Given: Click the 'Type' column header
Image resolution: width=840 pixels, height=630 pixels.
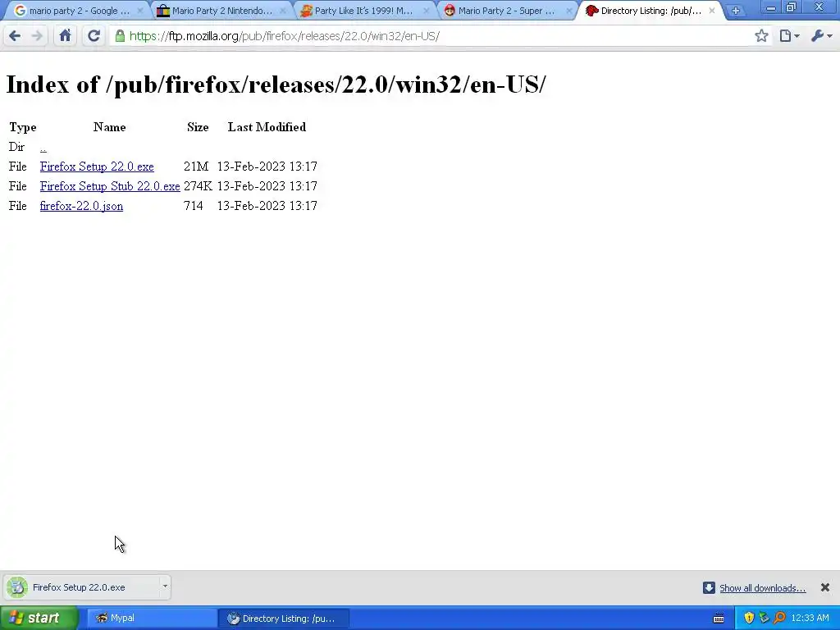Looking at the screenshot, I should pos(22,127).
